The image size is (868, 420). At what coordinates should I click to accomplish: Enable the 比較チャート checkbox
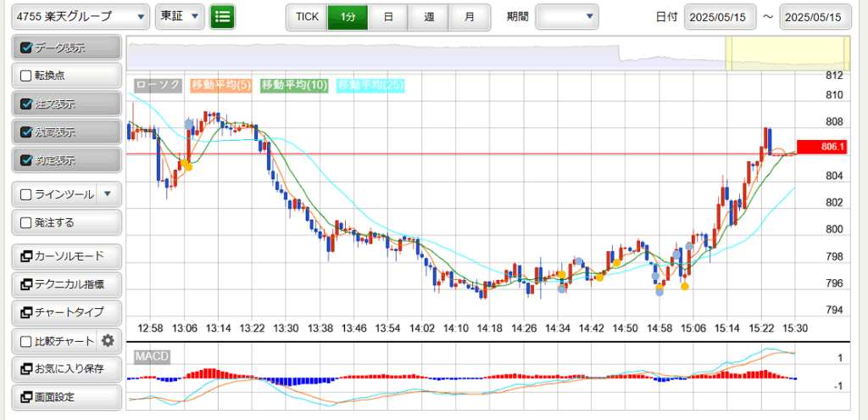[26, 341]
